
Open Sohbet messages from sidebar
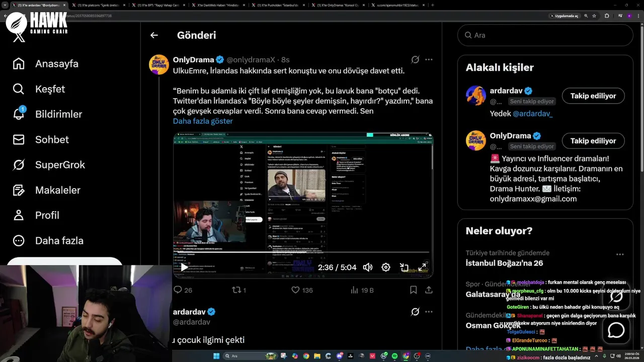[41, 139]
